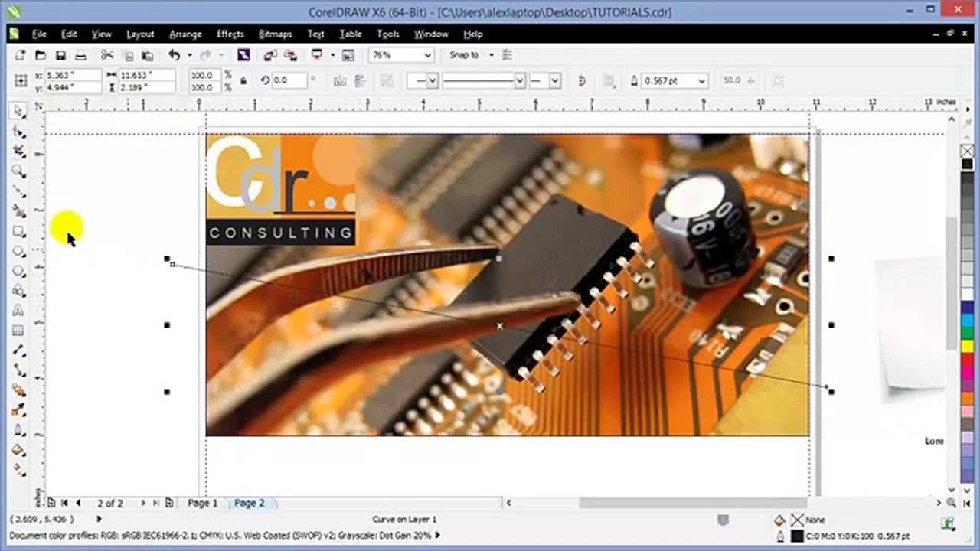Select the Pick tool in the toolbox

(x=18, y=111)
